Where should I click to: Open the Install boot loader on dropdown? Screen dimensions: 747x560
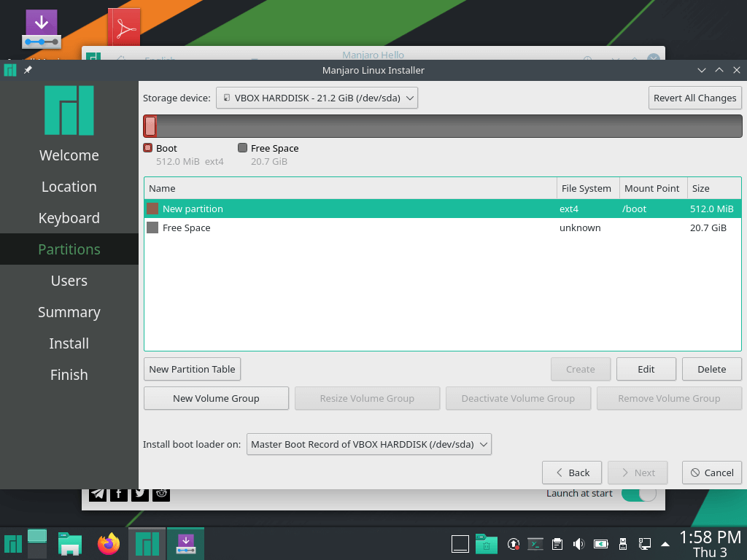coord(368,444)
